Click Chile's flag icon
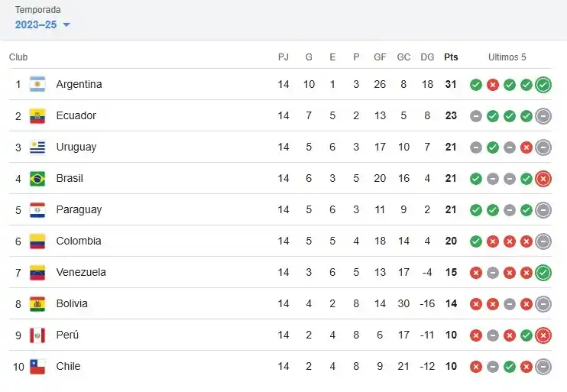This screenshot has width=567, height=392. [x=37, y=366]
